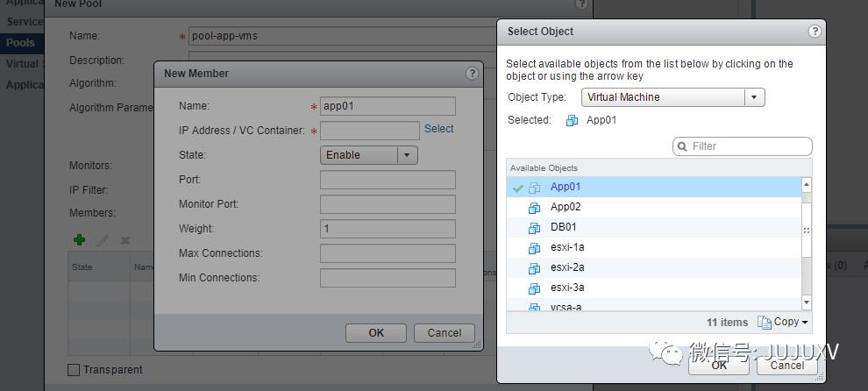Select esxi-2a from the object list
Viewport: 868px width, 391px height.
click(x=567, y=267)
